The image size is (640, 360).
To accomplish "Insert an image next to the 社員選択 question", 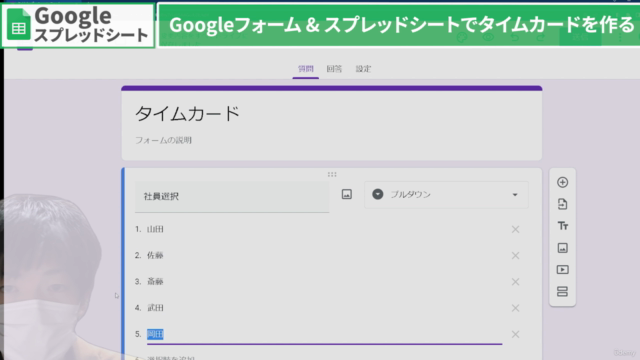I will (347, 194).
